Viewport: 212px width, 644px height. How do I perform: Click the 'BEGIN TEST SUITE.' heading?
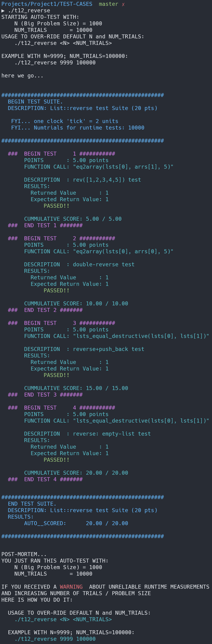[x=35, y=101]
